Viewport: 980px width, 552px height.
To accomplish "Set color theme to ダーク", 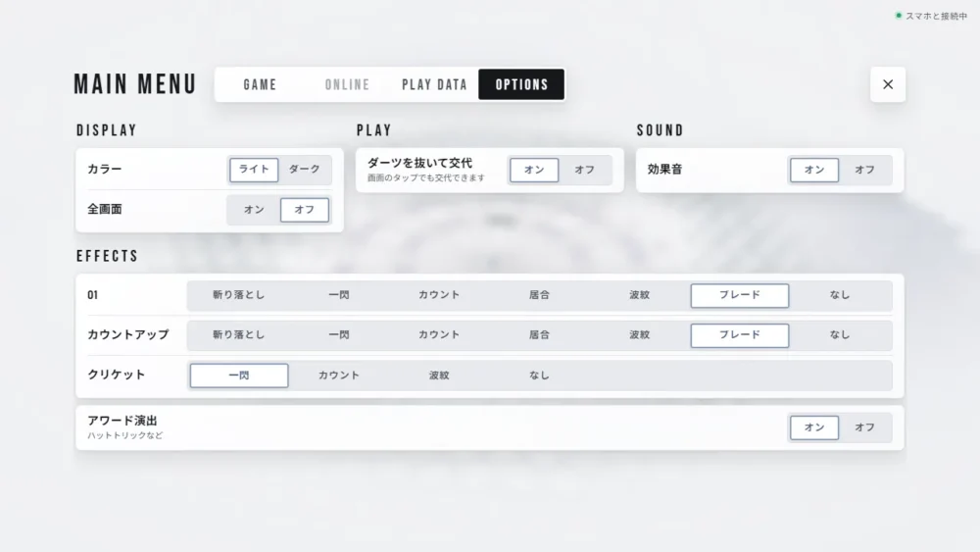I will pos(305,170).
